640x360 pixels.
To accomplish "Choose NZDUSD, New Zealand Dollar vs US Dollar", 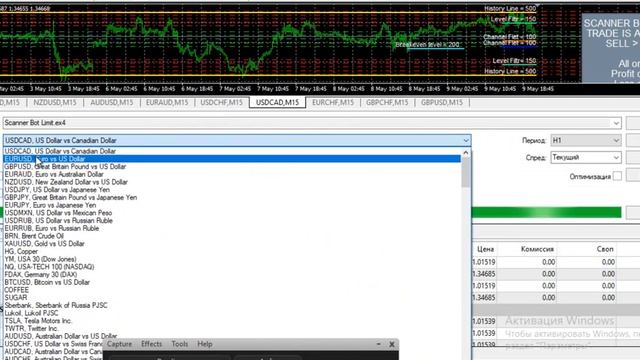I will 232,182.
